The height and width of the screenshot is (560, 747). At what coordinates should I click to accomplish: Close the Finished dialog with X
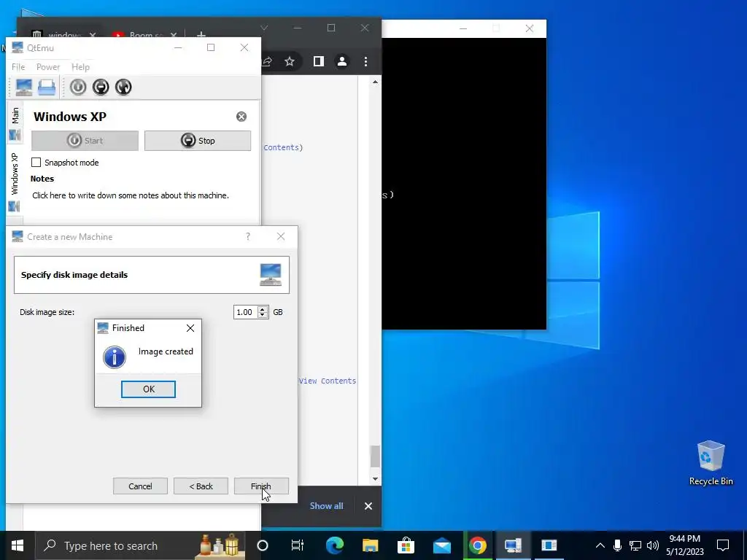point(190,328)
